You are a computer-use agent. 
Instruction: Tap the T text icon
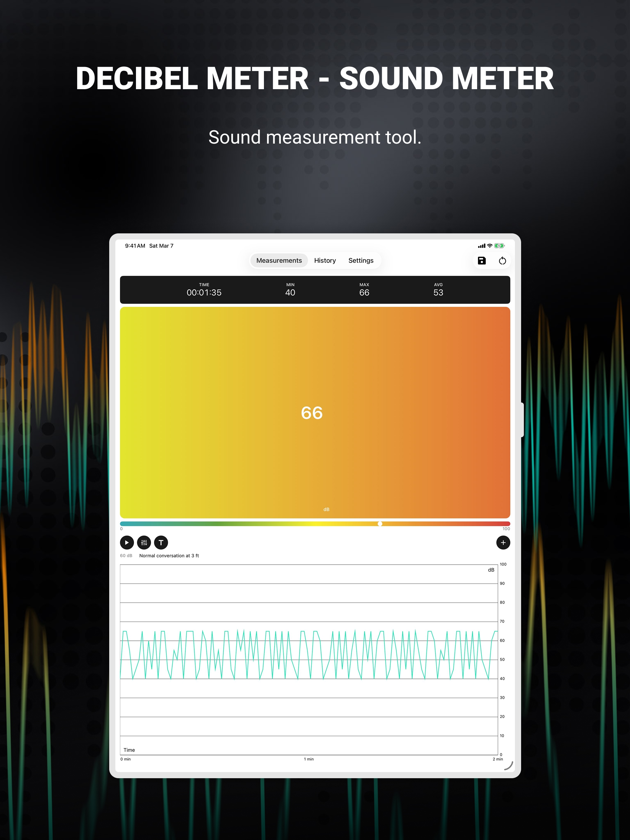pyautogui.click(x=161, y=542)
